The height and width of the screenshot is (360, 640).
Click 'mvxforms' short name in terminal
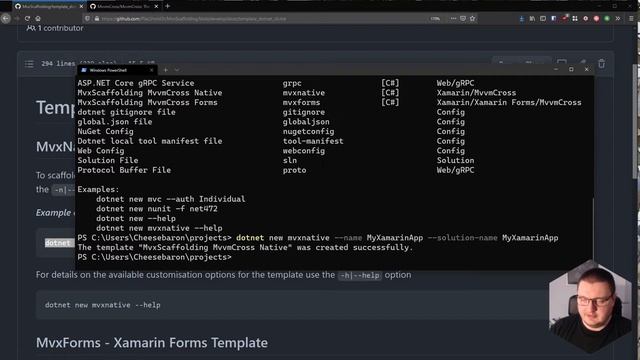pyautogui.click(x=301, y=102)
